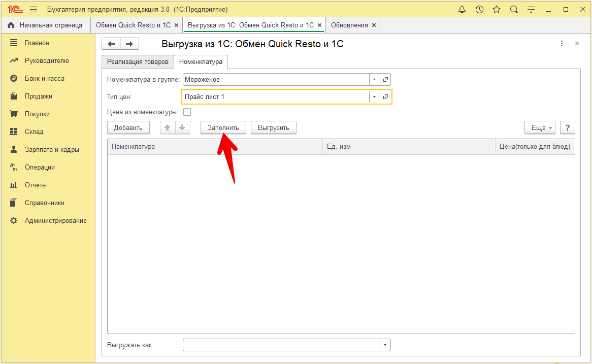This screenshot has height=364, width=592.
Task: Expand the Тип цен dropdown
Action: (374, 96)
